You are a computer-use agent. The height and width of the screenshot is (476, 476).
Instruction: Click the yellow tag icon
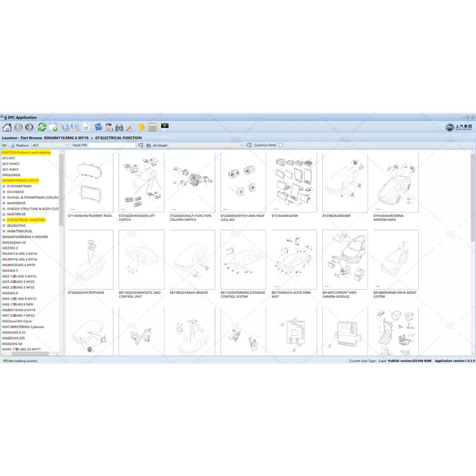pos(141,127)
